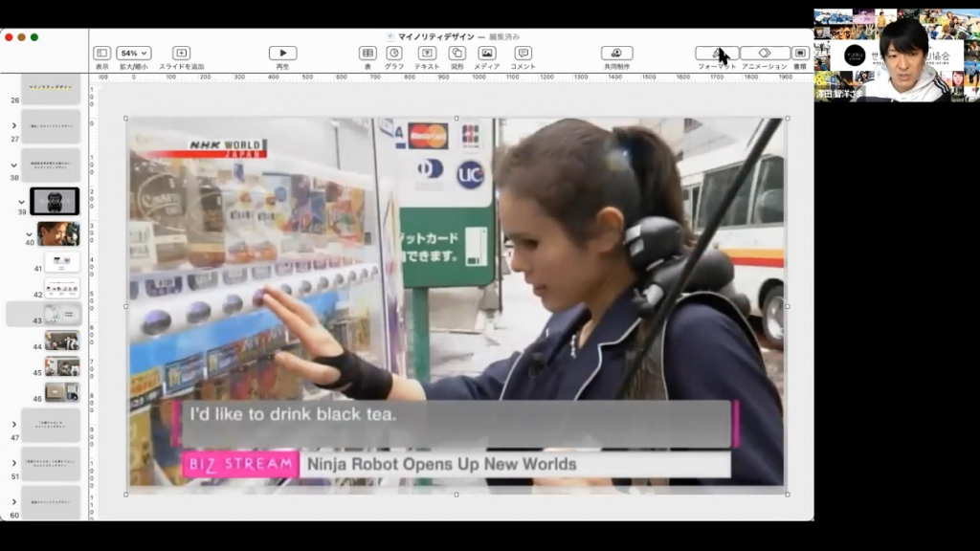This screenshot has height=551, width=980.
Task: Expand the slide 60 group disclosure arrow
Action: tap(13, 502)
